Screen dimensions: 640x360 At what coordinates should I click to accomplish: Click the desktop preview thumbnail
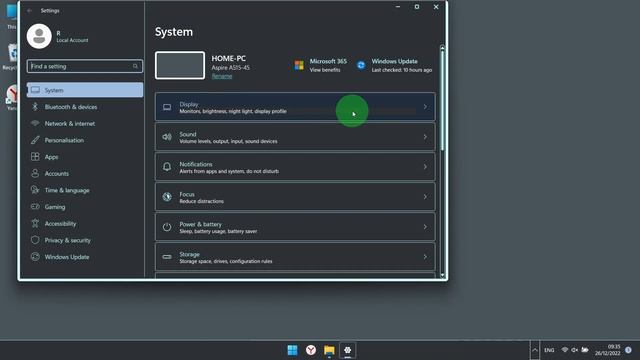(x=180, y=65)
